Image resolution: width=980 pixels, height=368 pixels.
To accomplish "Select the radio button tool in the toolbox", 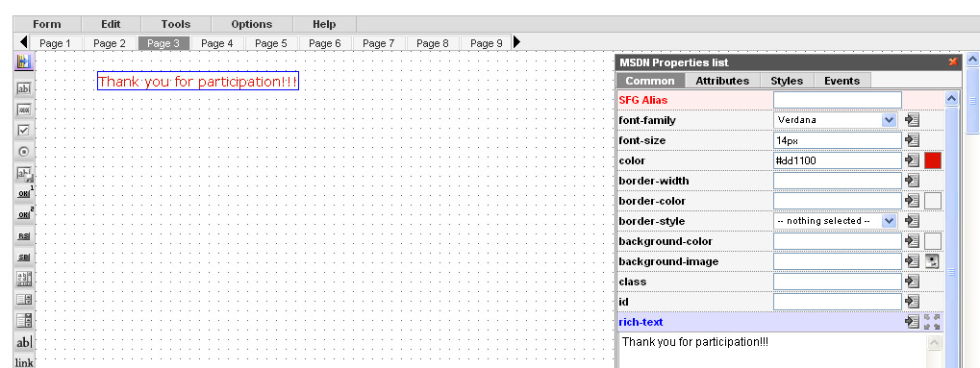I will [24, 152].
